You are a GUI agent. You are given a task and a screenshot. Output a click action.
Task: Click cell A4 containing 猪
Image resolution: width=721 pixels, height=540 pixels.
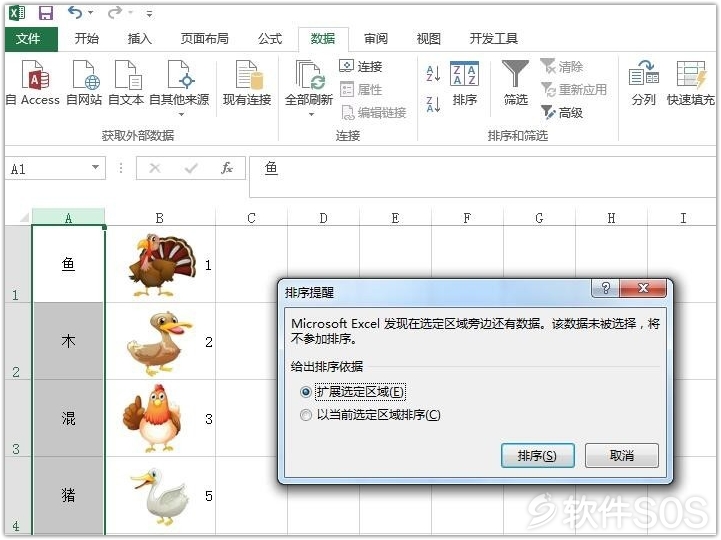(68, 495)
